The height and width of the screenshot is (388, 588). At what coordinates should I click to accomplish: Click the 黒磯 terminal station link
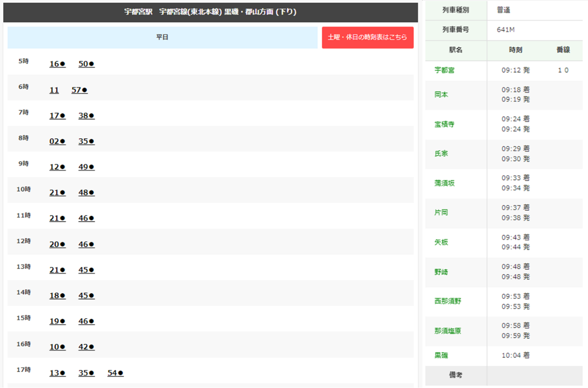point(441,355)
